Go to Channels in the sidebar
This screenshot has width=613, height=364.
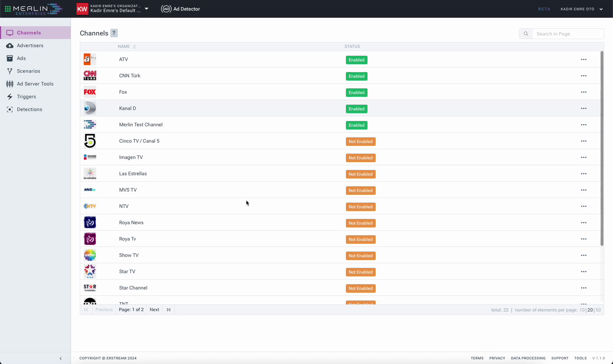coord(35,33)
